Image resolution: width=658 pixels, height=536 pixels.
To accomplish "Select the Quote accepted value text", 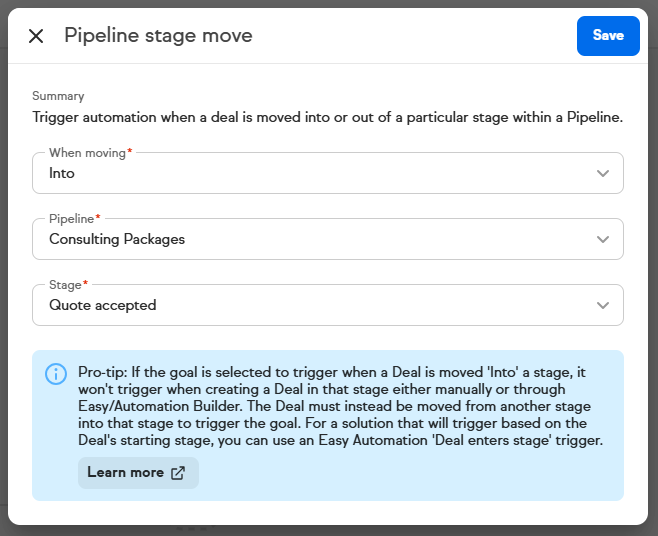I will [102, 305].
